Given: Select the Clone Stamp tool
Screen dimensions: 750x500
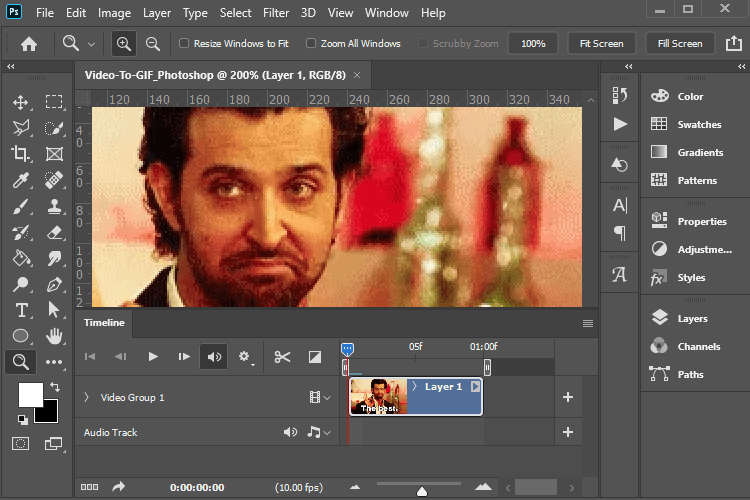Looking at the screenshot, I should pos(54,206).
